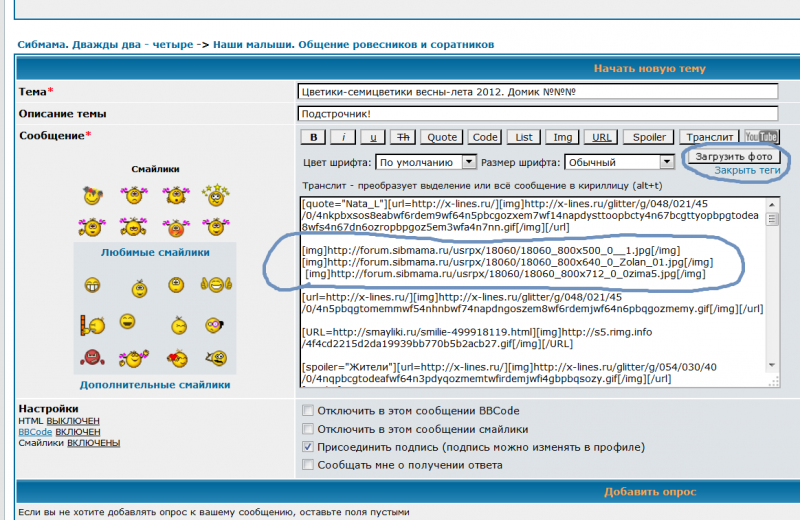Viewport: 800px width, 520px height.
Task: Click into the Тема input field
Action: coord(538,92)
